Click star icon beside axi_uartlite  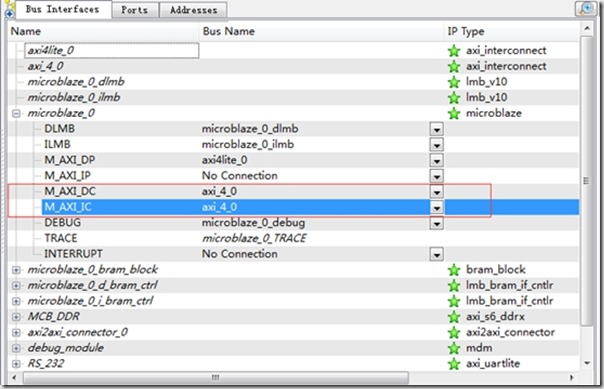pos(454,364)
